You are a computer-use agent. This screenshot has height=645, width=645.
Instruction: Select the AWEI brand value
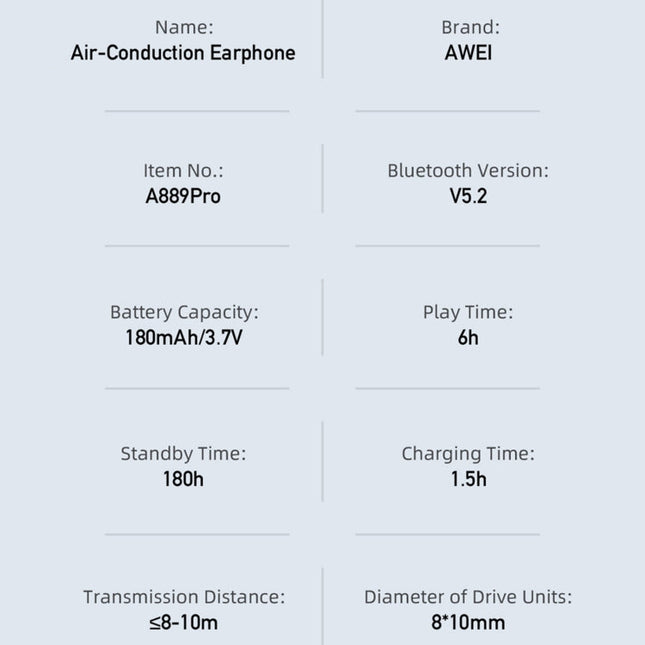tap(468, 53)
